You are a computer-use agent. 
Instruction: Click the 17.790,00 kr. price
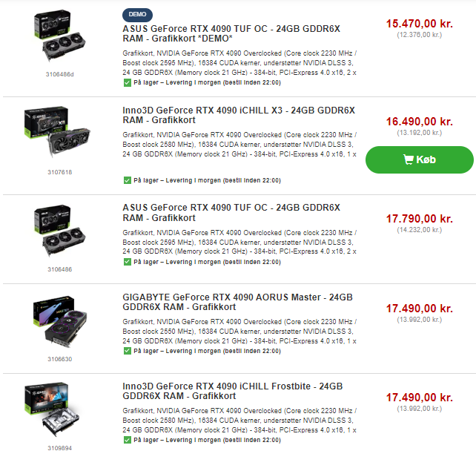(419, 219)
